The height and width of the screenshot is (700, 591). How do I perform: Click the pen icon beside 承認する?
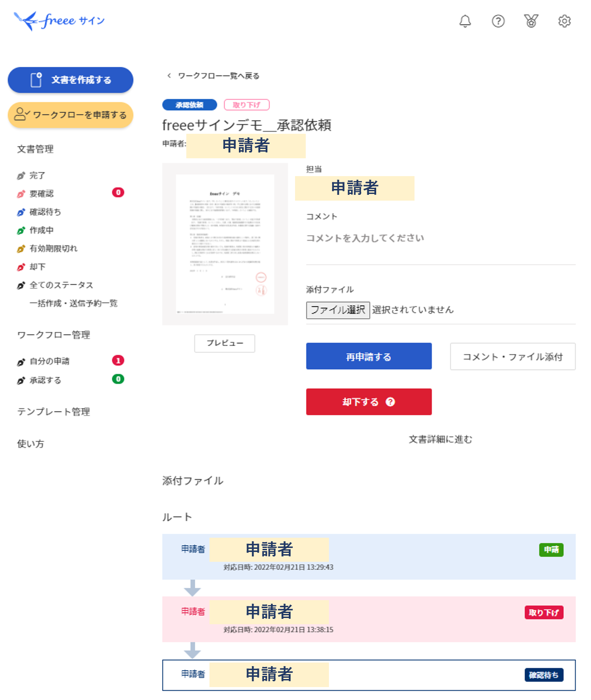[21, 381]
